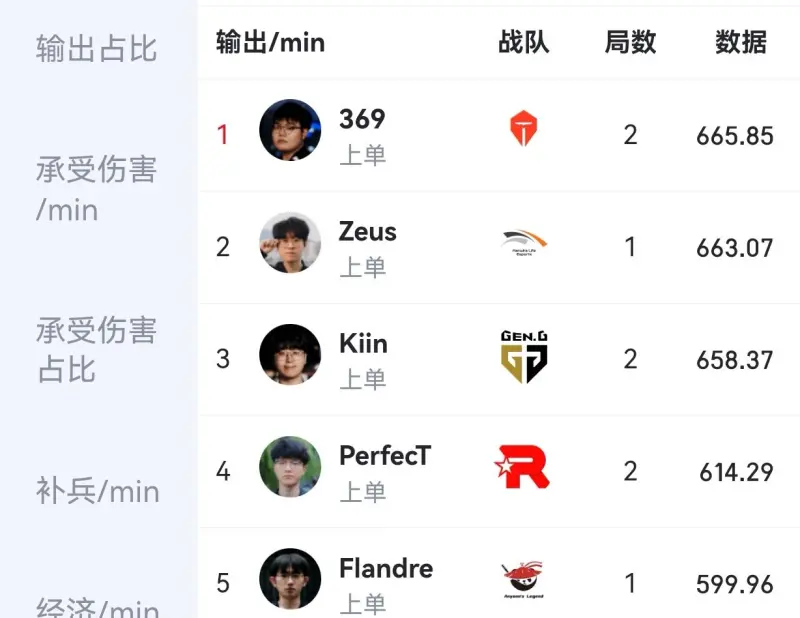Click the Hanwha Life Esports team logo
This screenshot has width=800, height=618.
[x=524, y=243]
